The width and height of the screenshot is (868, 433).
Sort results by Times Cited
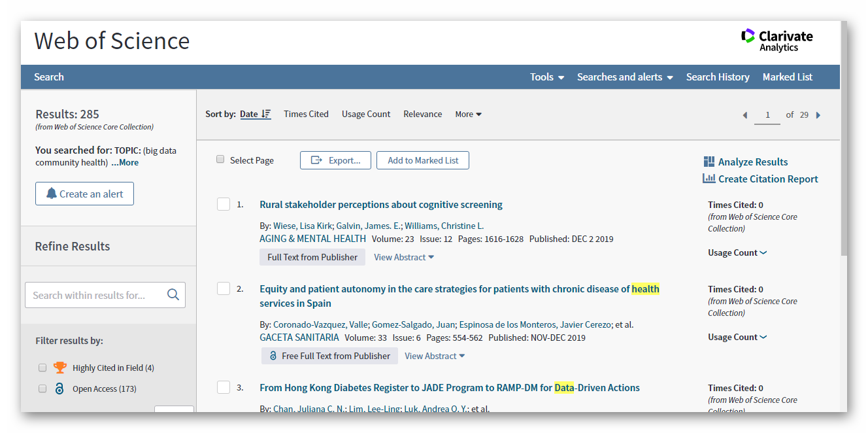(306, 114)
